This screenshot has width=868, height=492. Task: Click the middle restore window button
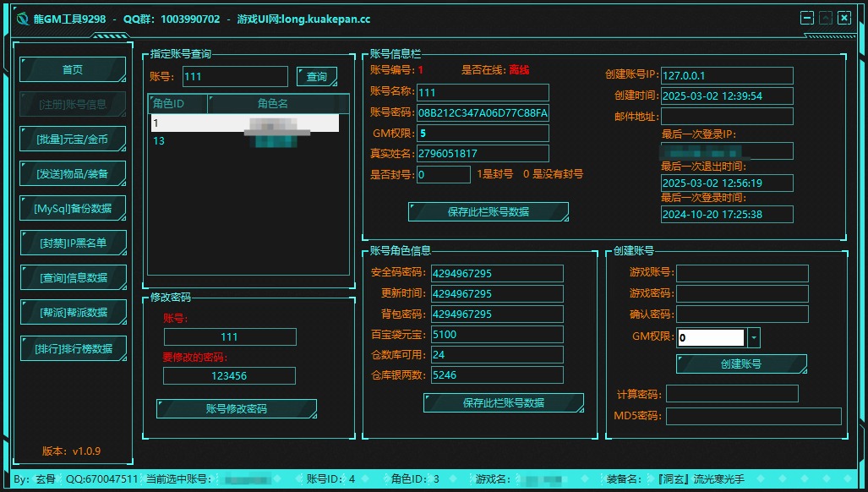tap(826, 18)
